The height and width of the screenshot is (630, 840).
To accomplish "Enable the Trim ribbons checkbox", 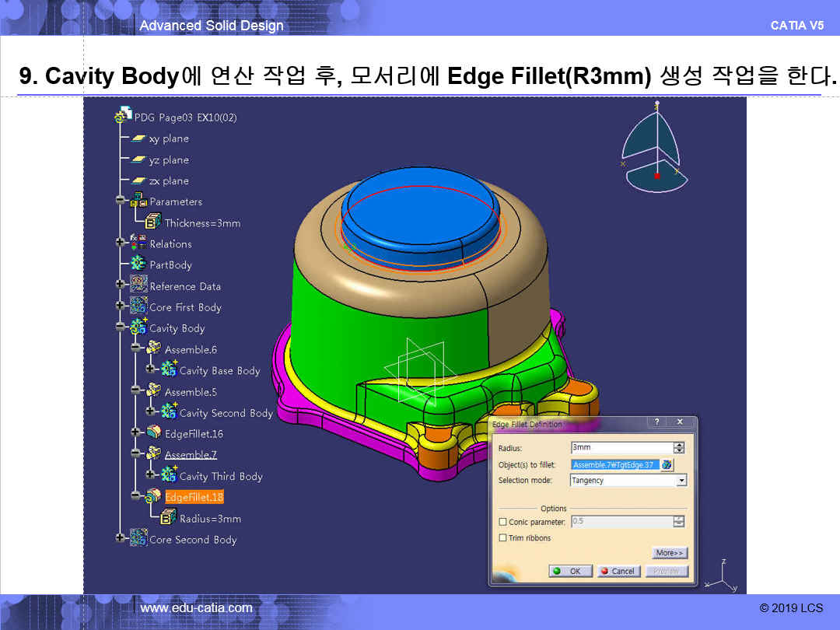I will click(502, 538).
